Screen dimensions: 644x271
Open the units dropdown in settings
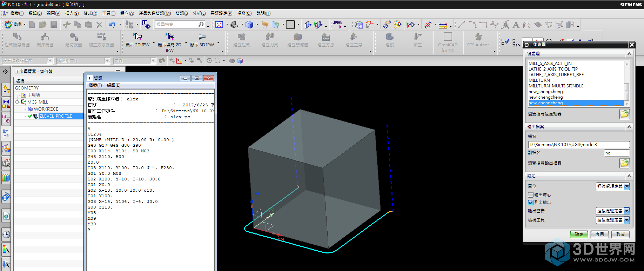coord(613,186)
